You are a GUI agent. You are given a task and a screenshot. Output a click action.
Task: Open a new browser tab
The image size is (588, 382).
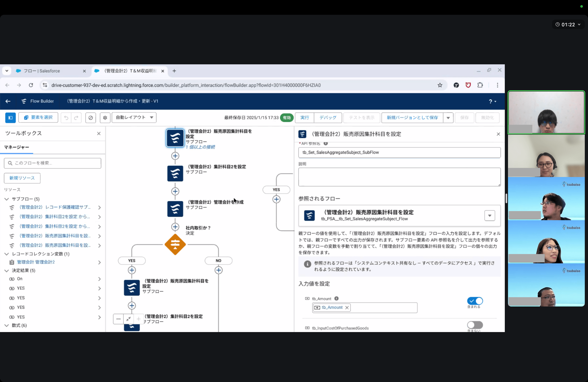point(174,71)
